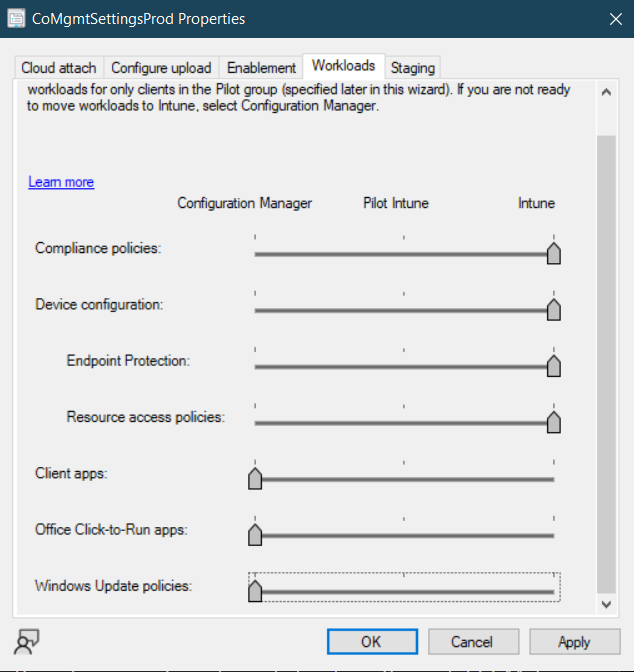Click the Endpoint Protection slider thumb

tap(553, 366)
